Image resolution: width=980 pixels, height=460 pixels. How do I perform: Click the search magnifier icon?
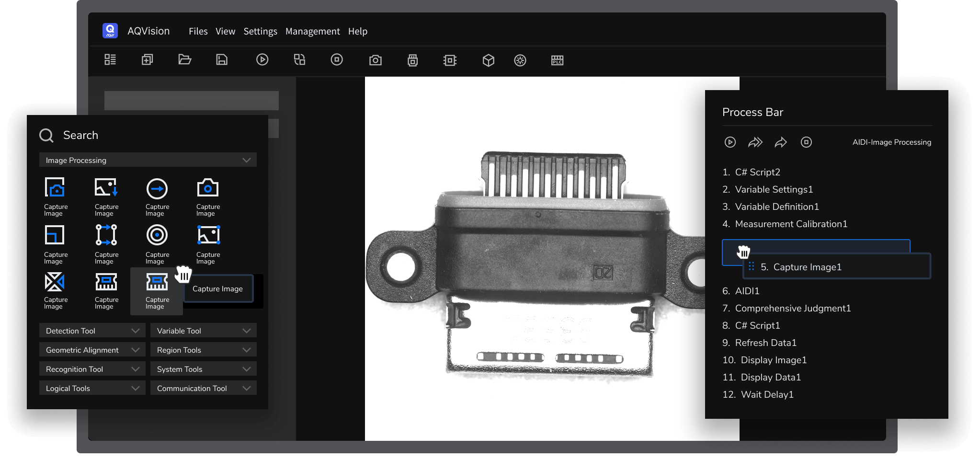coord(46,136)
